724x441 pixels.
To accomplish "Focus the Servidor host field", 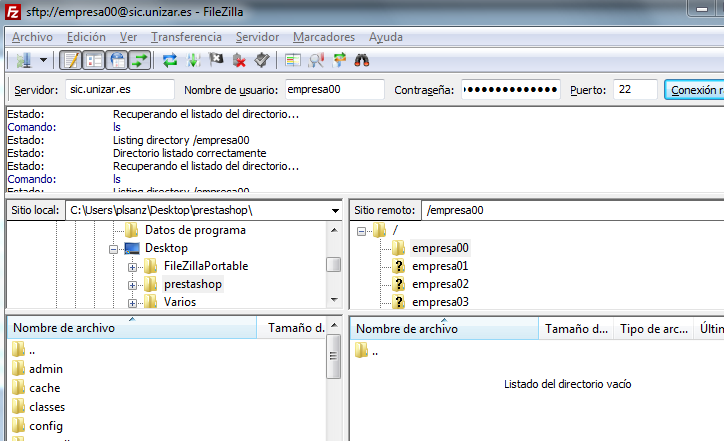I will (x=120, y=90).
